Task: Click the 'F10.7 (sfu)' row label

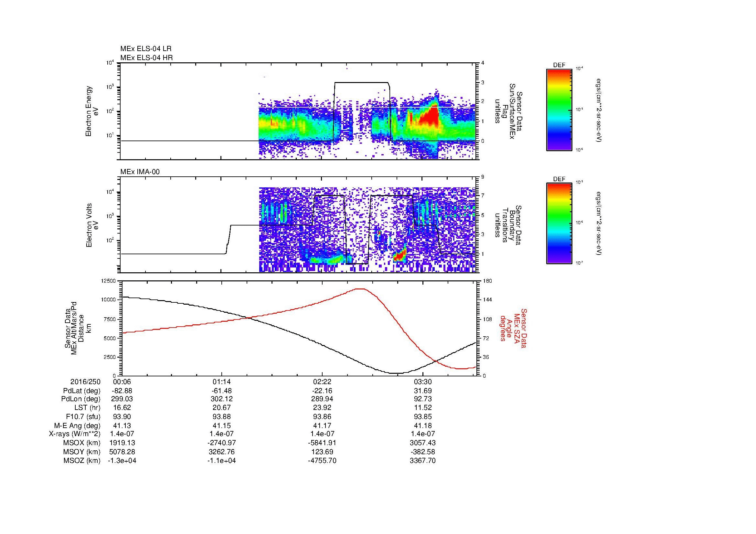Action: click(x=83, y=416)
